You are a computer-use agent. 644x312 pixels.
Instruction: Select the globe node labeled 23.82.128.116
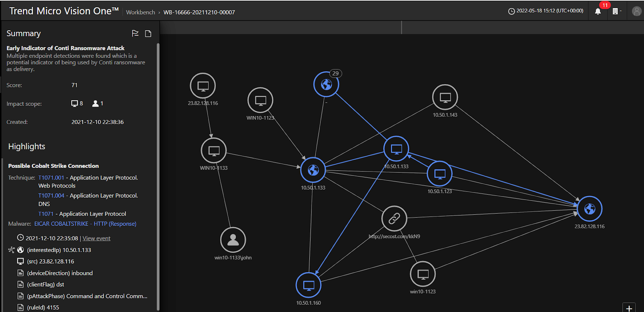590,209
